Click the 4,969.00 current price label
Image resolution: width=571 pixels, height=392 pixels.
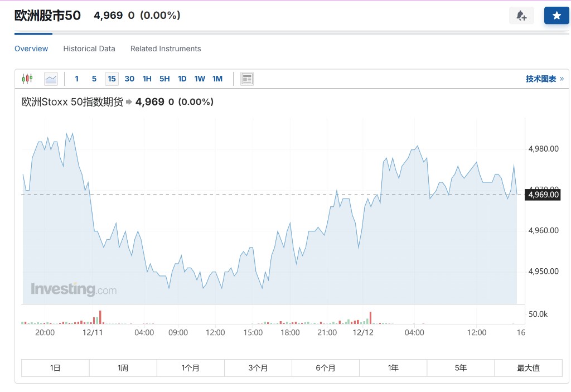click(x=543, y=195)
